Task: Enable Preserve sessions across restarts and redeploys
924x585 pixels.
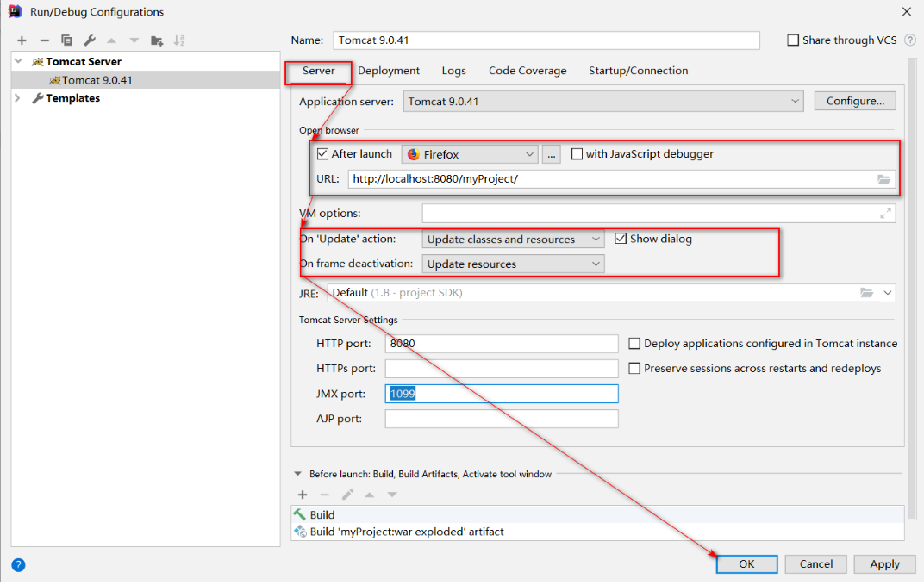Action: coord(634,368)
